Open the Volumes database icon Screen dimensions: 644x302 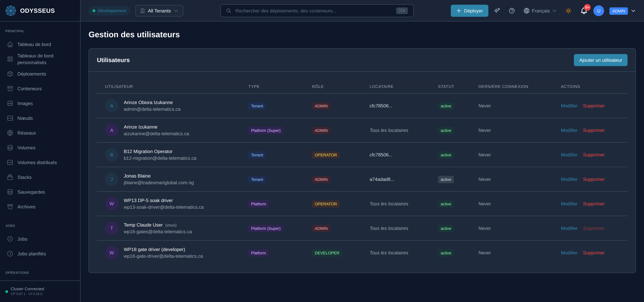10,147
